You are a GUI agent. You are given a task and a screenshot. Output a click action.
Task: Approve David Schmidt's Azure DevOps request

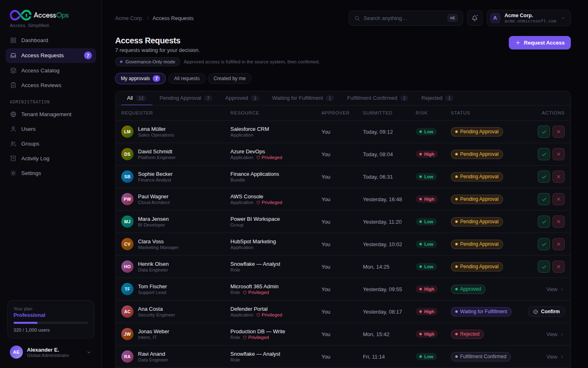coord(544,154)
